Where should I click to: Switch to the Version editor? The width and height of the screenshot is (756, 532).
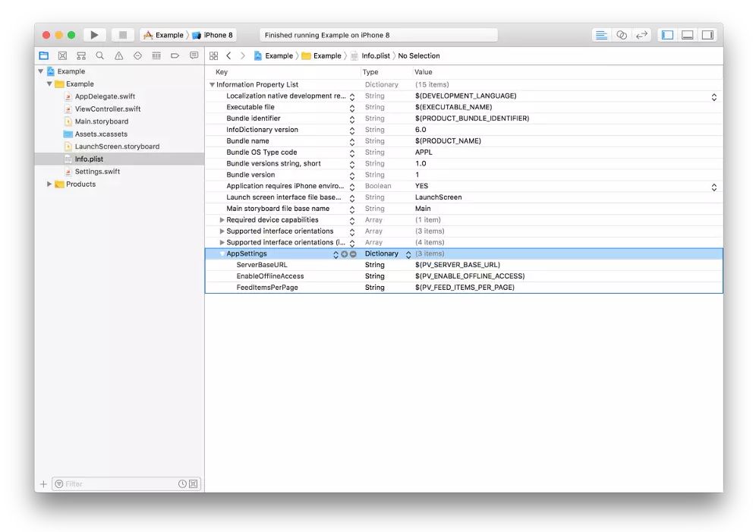[641, 35]
